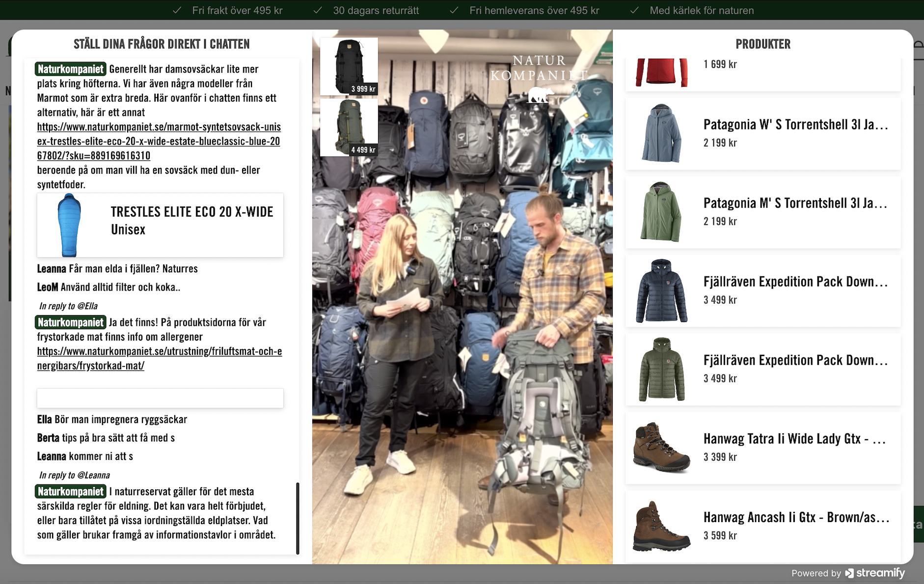Click the first Naturkompaniet badge about damsovsäckar
The image size is (924, 584).
pyautogui.click(x=71, y=69)
